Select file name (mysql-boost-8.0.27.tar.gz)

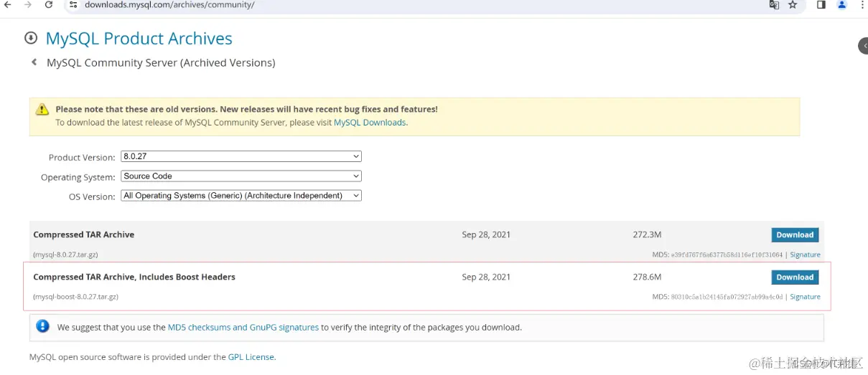pyautogui.click(x=75, y=297)
